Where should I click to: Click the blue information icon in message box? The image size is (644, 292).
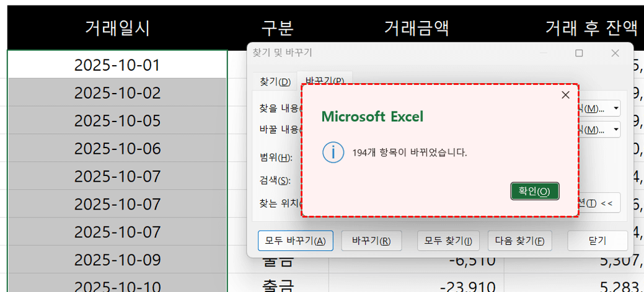tap(333, 153)
